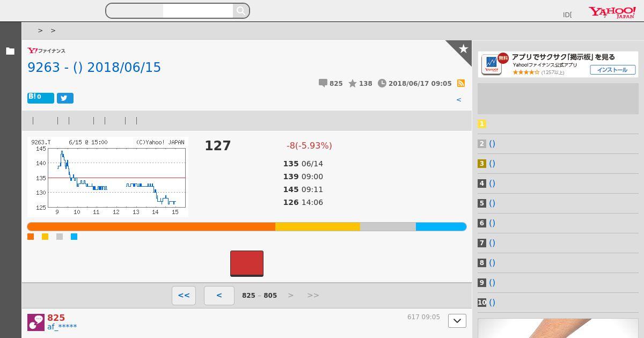The height and width of the screenshot is (338, 644).
Task: Click the blue segment of the sentiment bar
Action: [x=441, y=227]
